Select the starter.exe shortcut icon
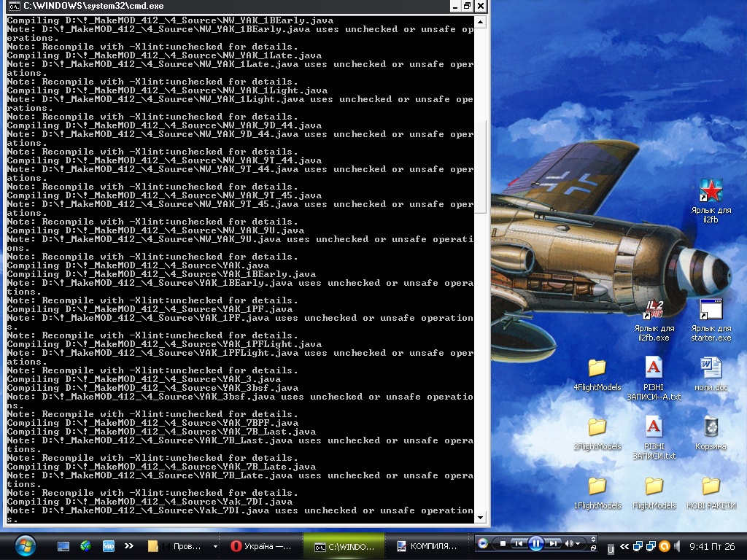The height and width of the screenshot is (560, 747). click(x=711, y=309)
